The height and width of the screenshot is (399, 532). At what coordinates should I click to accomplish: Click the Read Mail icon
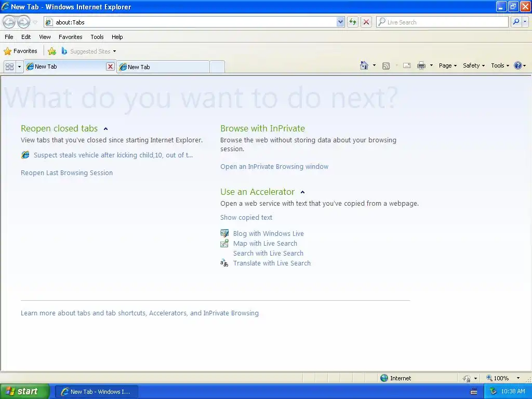[407, 66]
